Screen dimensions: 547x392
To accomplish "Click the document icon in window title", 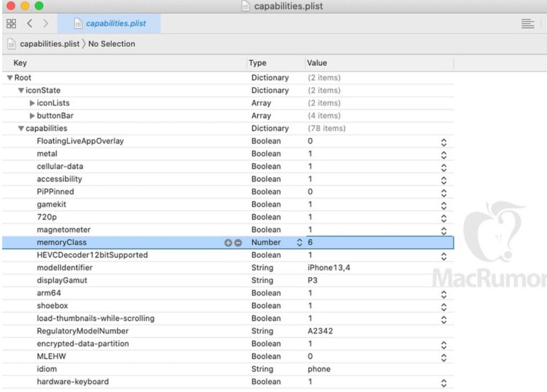I will [x=246, y=6].
